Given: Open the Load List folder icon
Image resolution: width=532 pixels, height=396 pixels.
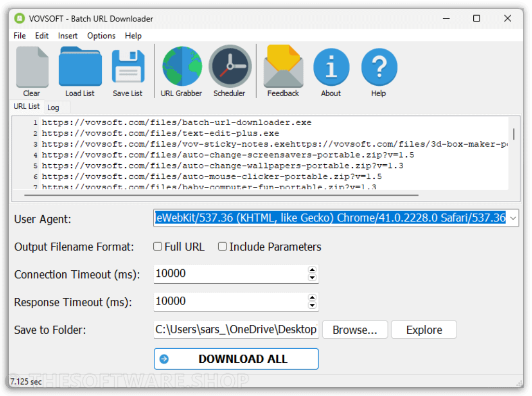Looking at the screenshot, I should click(x=80, y=67).
